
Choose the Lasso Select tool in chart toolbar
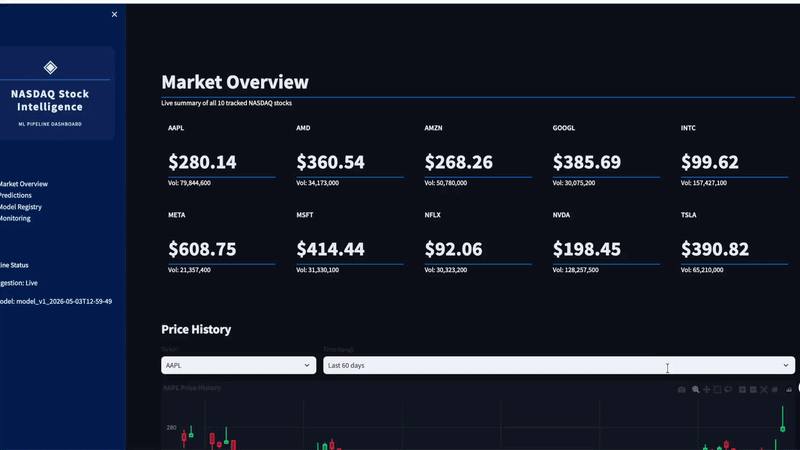point(728,389)
